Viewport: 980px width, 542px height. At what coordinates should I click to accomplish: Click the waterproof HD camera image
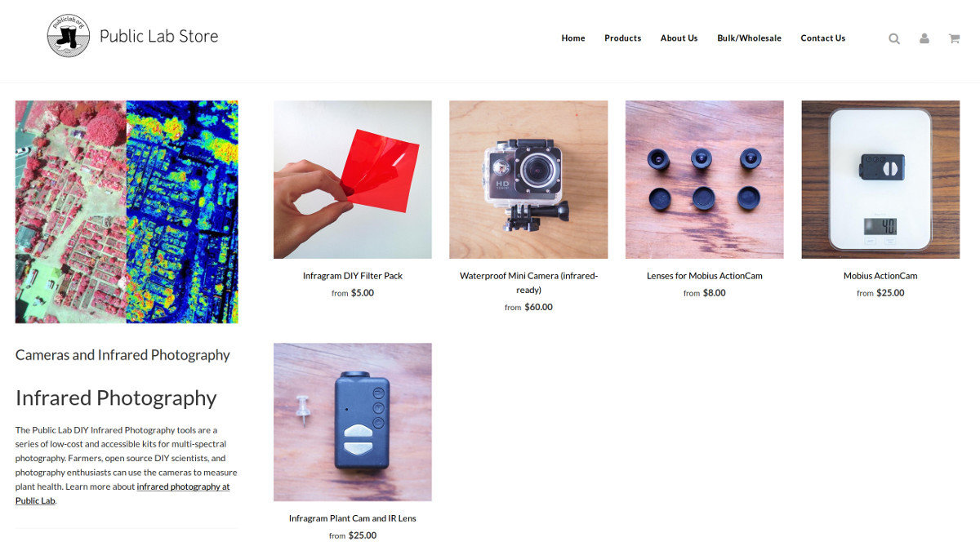pos(528,180)
